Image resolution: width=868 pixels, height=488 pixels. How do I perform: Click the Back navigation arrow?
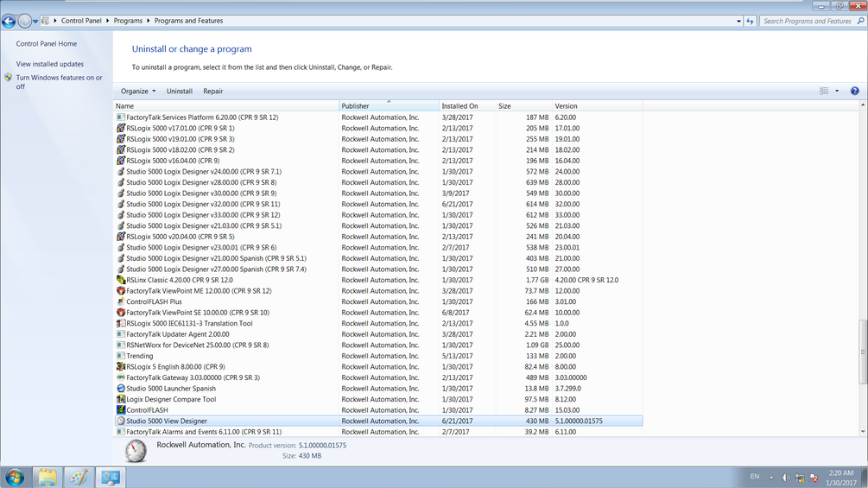click(x=9, y=21)
